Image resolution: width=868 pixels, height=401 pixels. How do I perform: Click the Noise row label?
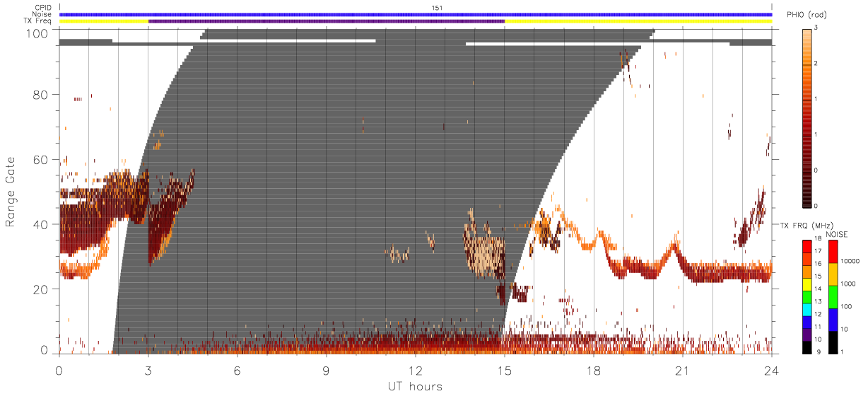pyautogui.click(x=43, y=14)
